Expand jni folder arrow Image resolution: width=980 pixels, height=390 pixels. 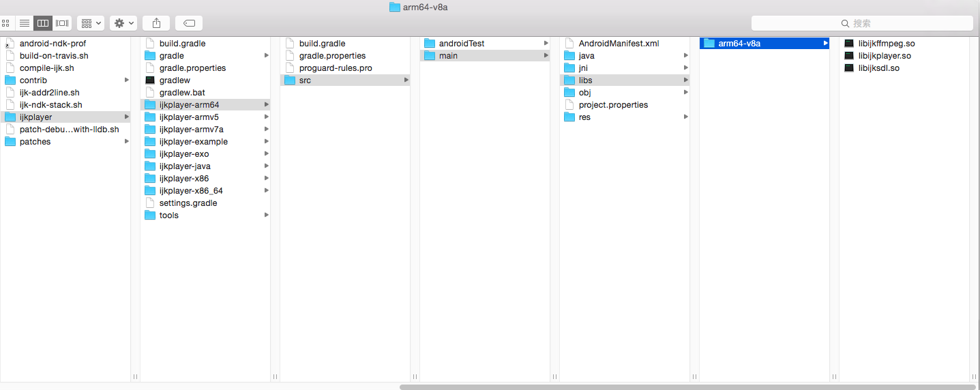685,68
